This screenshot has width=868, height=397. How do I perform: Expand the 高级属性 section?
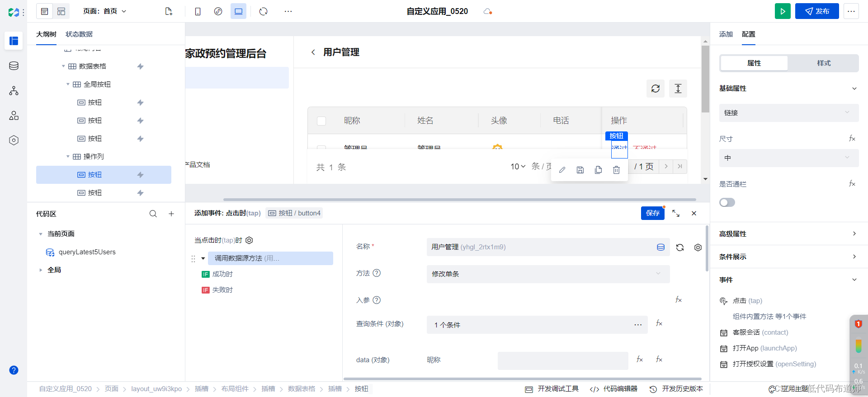pos(788,234)
